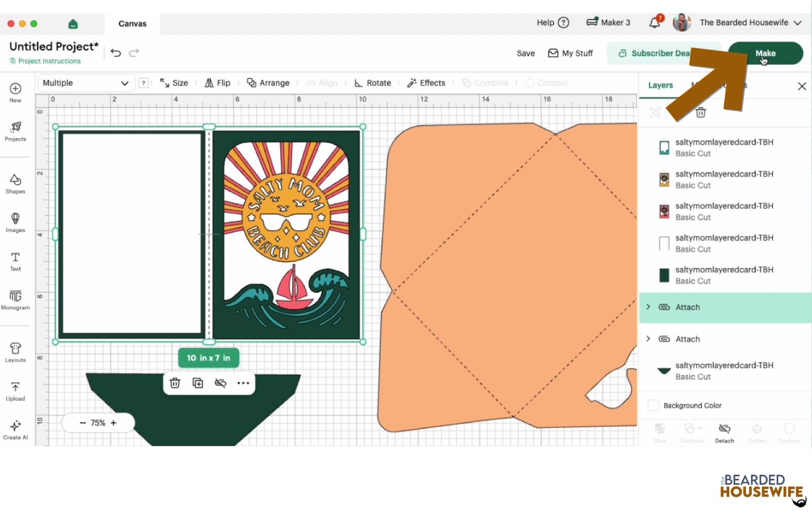The height and width of the screenshot is (516, 812).
Task: Select the Canvas tab
Action: (x=132, y=24)
